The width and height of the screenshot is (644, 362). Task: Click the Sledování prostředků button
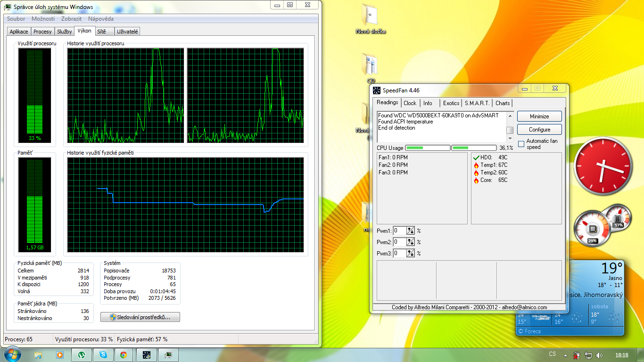(140, 317)
